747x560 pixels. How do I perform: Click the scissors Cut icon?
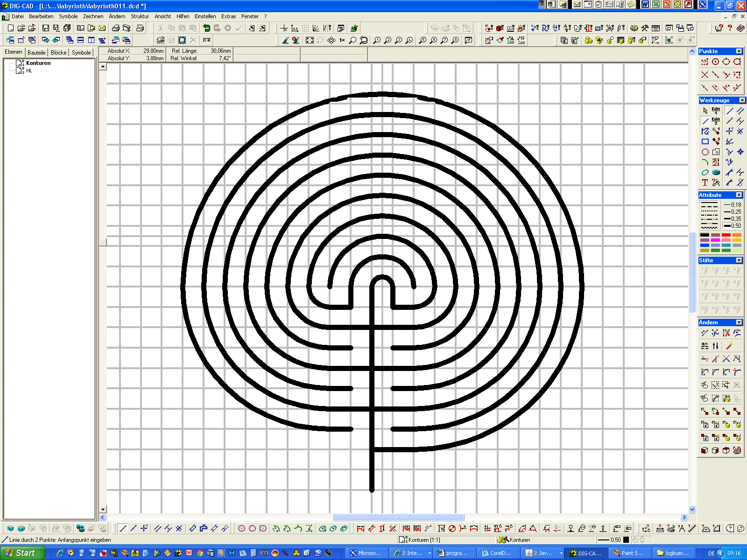(161, 28)
